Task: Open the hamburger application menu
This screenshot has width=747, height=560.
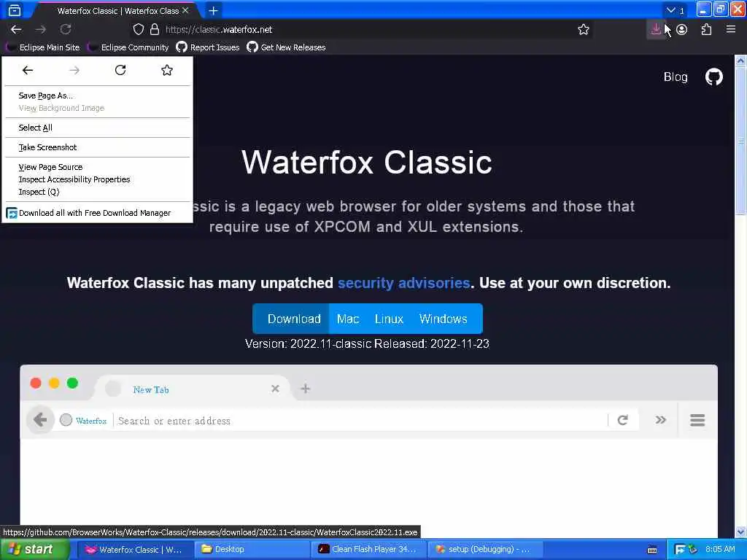Action: pyautogui.click(x=731, y=29)
